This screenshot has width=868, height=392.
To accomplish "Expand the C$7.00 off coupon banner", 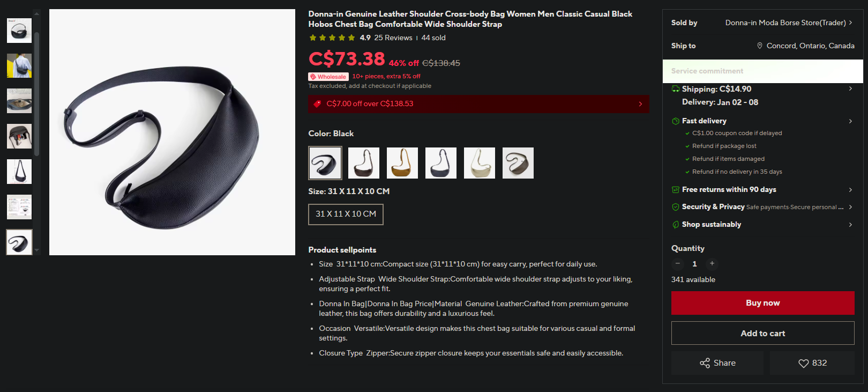I will point(478,104).
